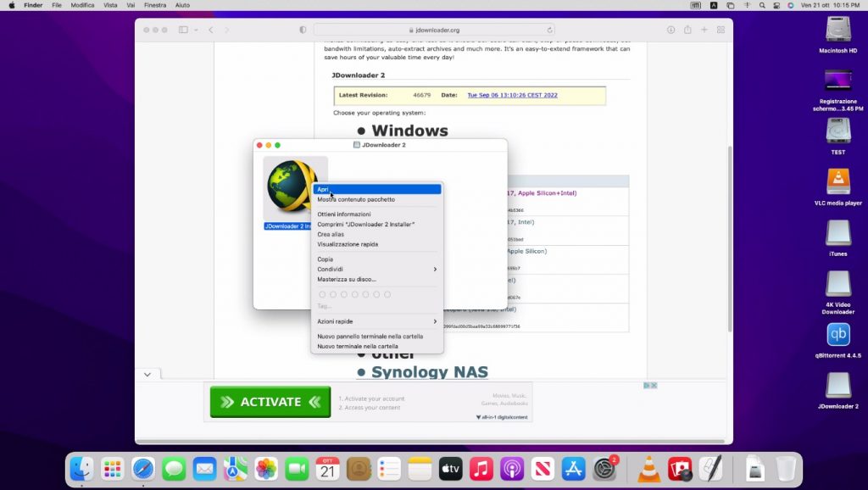Click Safari sidebar toggle icon
Viewport: 868px width, 490px height.
click(x=183, y=30)
